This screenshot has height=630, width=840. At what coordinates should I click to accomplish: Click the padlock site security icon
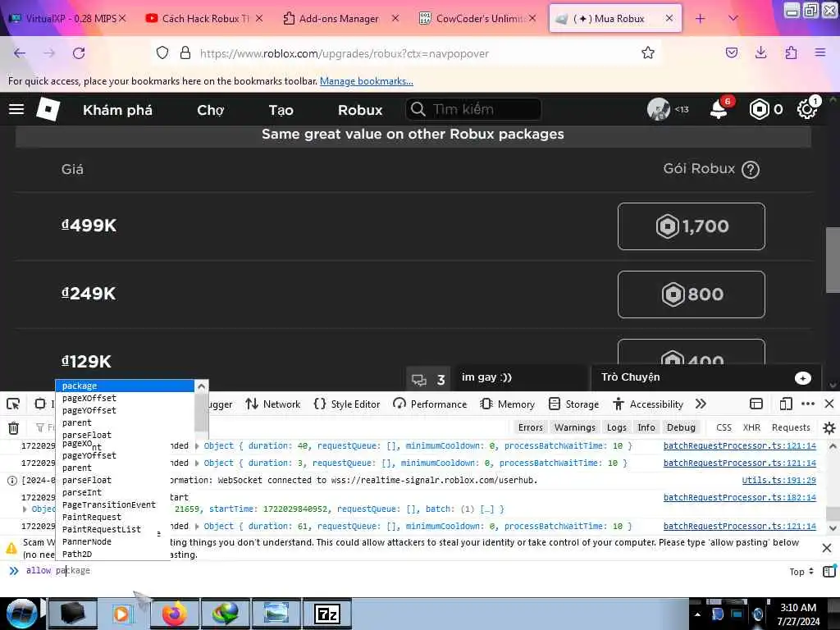click(x=185, y=52)
